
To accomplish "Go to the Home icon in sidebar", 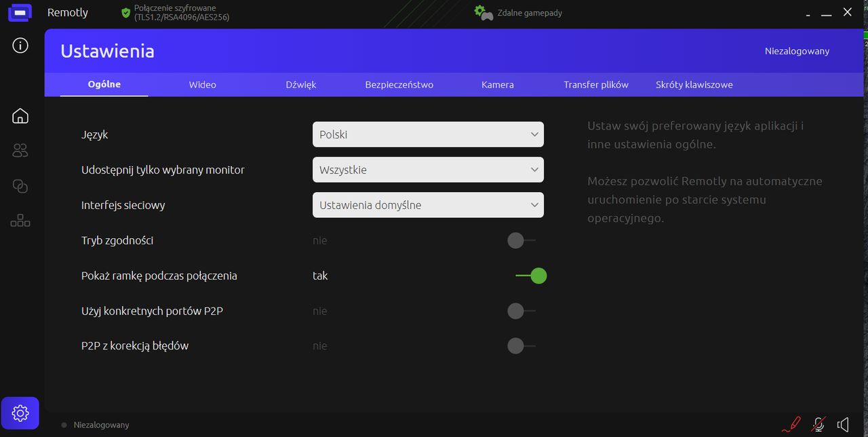I will pyautogui.click(x=20, y=115).
